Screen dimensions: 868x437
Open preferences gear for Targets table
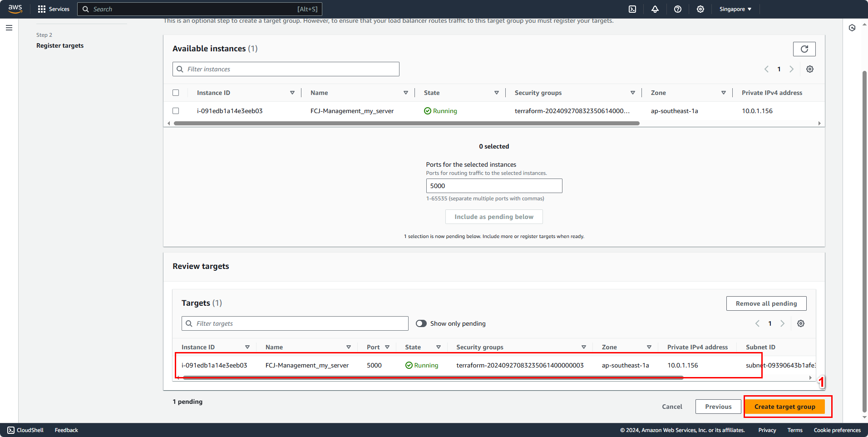(x=801, y=323)
